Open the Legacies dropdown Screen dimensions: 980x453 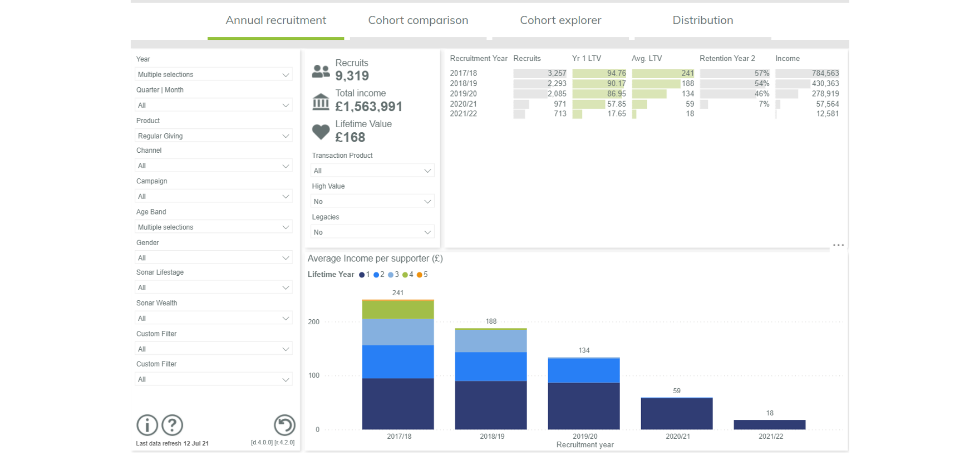coord(373,232)
